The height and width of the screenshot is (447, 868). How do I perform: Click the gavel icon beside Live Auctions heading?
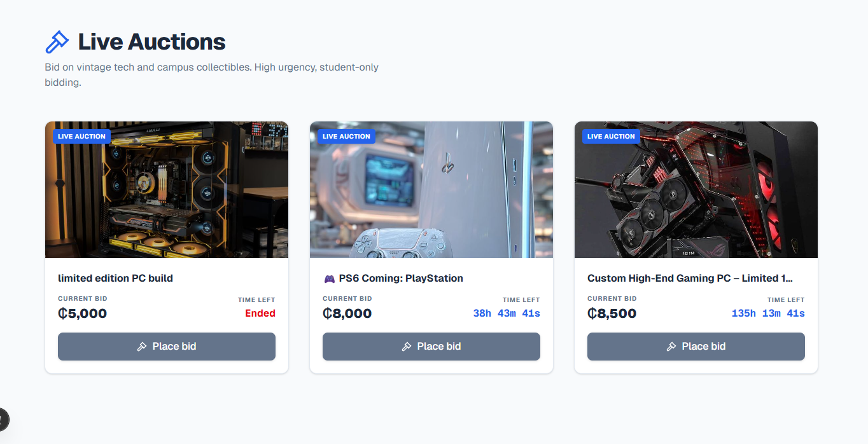57,42
